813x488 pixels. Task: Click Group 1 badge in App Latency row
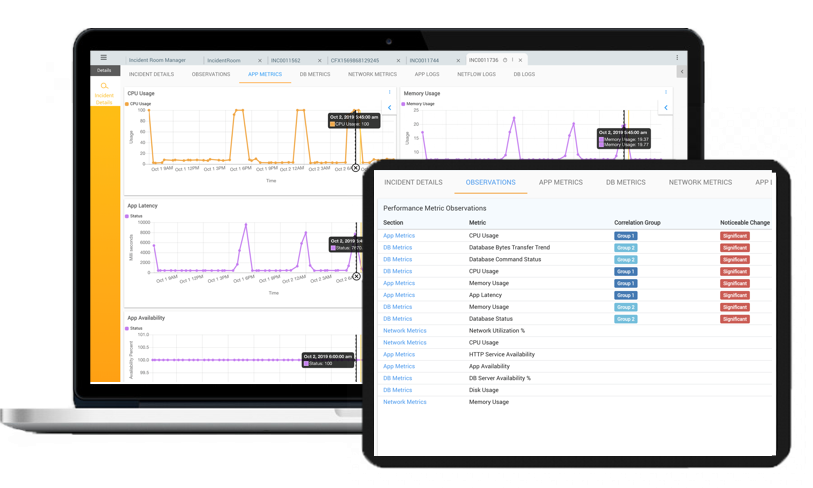tap(625, 295)
